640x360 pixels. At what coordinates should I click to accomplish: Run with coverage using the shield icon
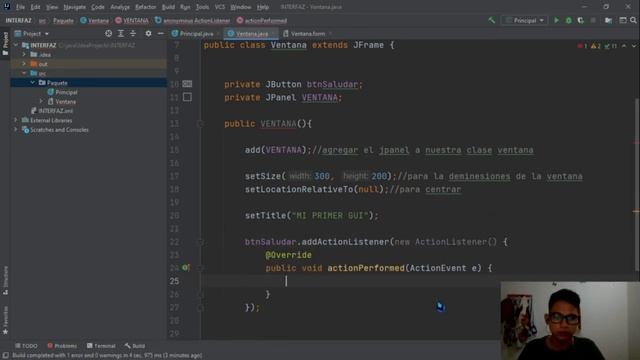point(580,20)
